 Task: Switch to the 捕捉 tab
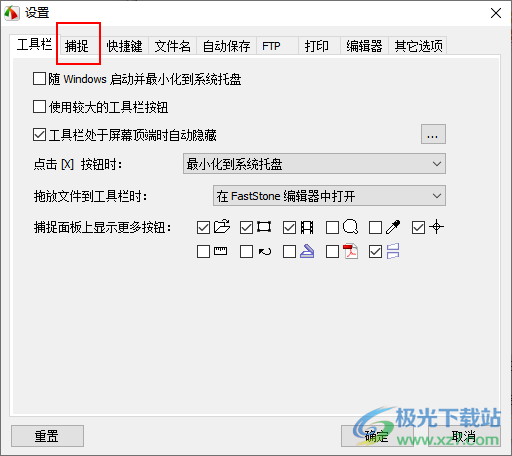pos(77,46)
